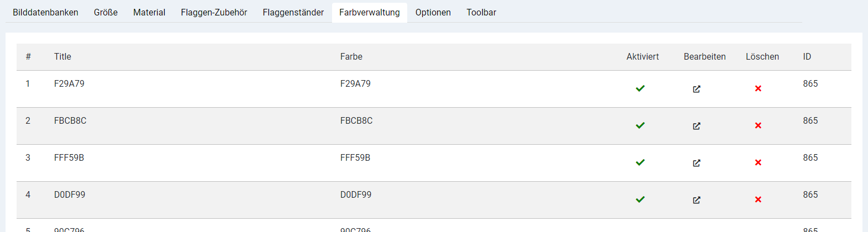
Task: Open the Größe tab
Action: 106,12
